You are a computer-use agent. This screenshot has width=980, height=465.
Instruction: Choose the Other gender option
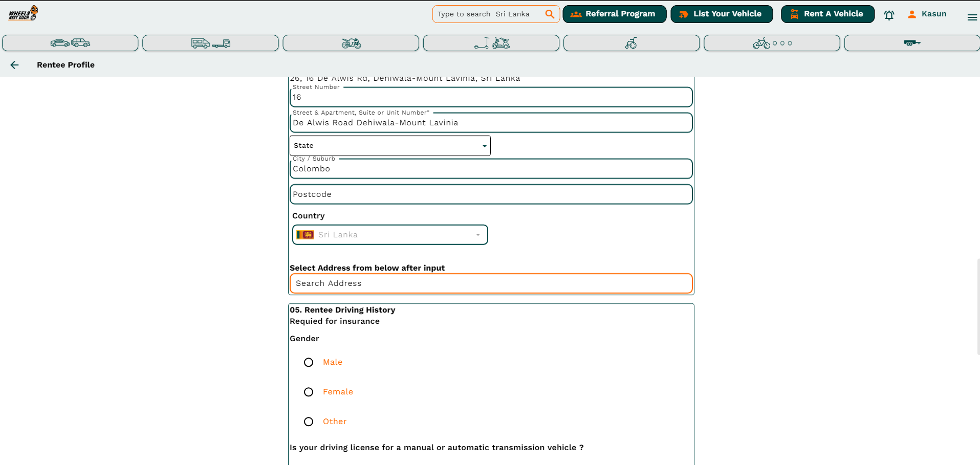309,422
